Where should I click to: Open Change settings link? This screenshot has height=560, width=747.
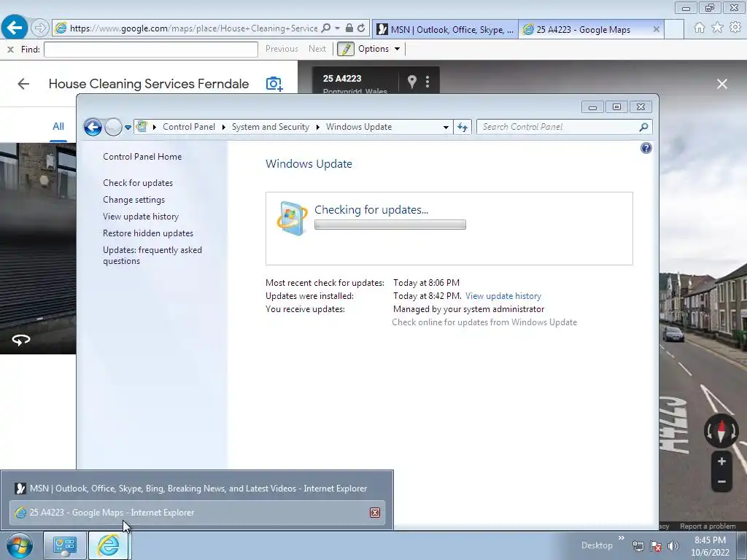pos(134,200)
